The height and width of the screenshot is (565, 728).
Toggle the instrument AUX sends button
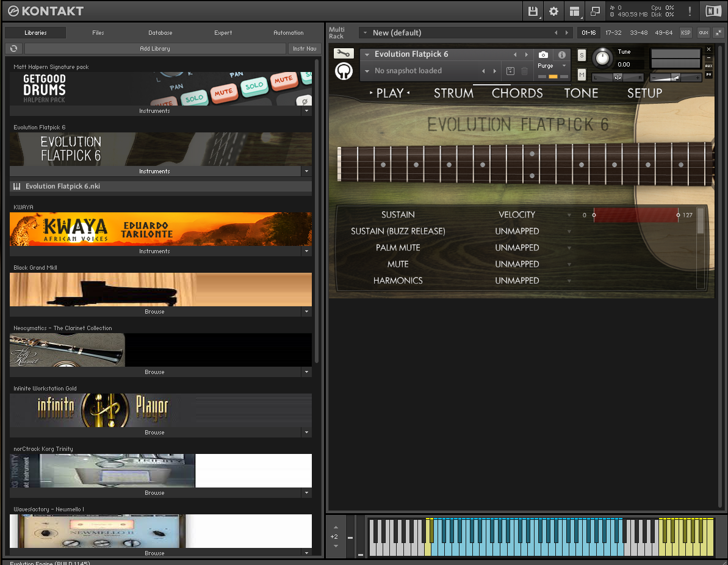coord(708,66)
